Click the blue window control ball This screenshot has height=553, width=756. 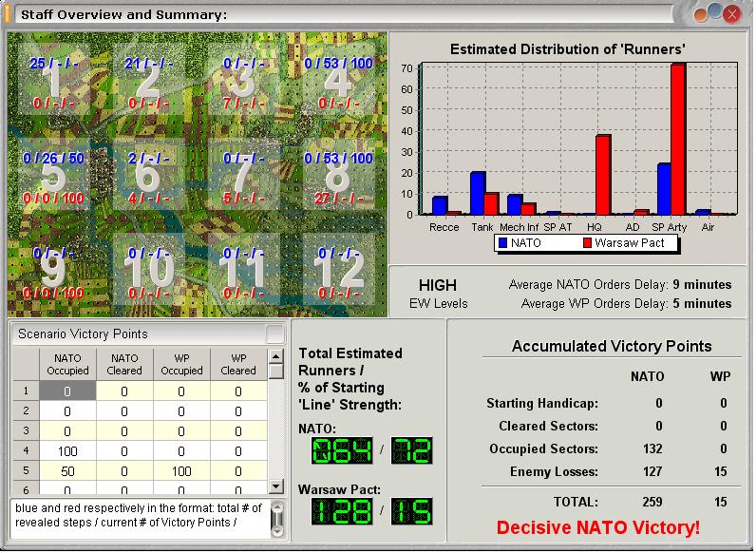pyautogui.click(x=715, y=11)
